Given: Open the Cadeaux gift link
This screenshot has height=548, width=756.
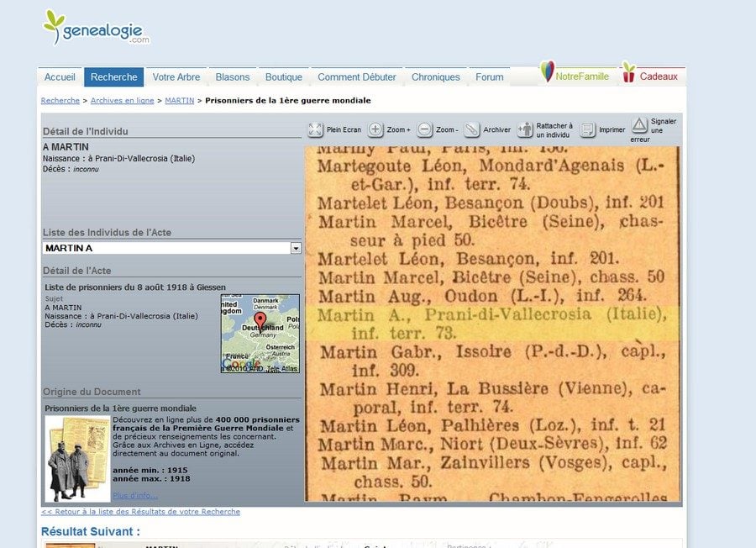Looking at the screenshot, I should (x=651, y=76).
